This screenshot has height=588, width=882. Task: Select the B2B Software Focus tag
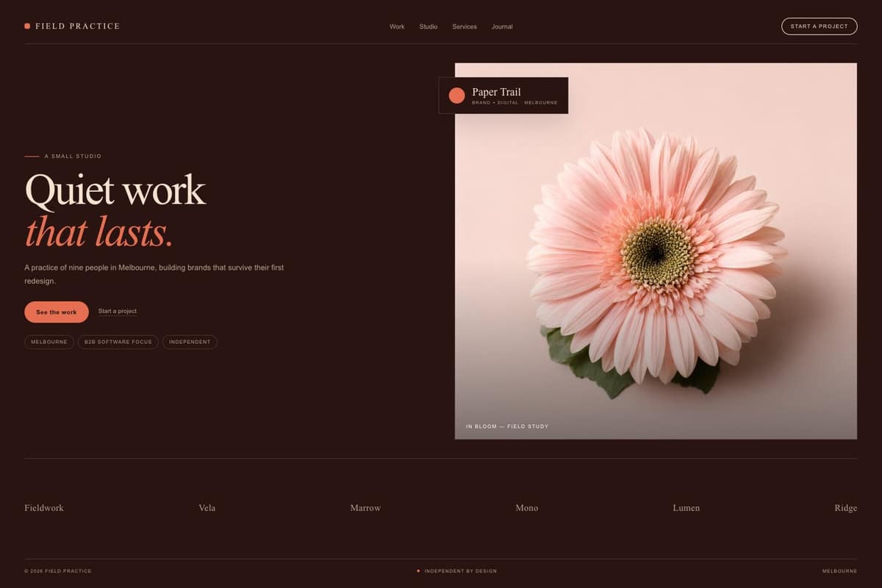(x=118, y=342)
